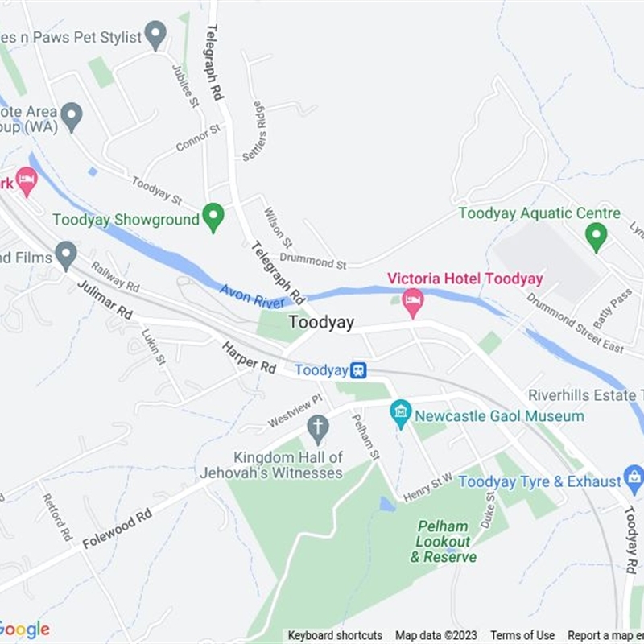Viewport: 644px width, 644px height.
Task: Select the Avon River label
Action: (x=252, y=296)
